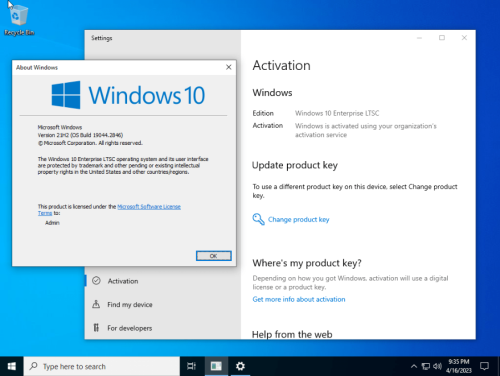
Task: Click the Activation checkmark sidebar icon
Action: (96, 281)
